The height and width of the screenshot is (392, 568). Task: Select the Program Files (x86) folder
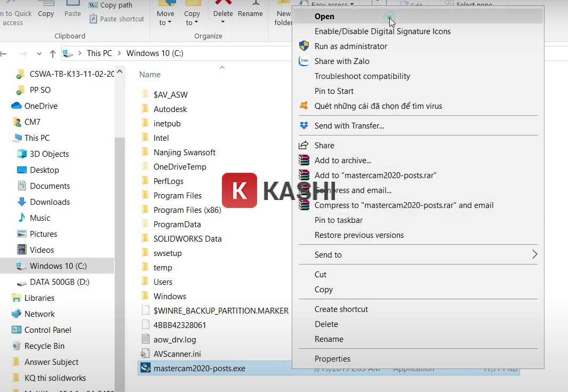tap(187, 210)
